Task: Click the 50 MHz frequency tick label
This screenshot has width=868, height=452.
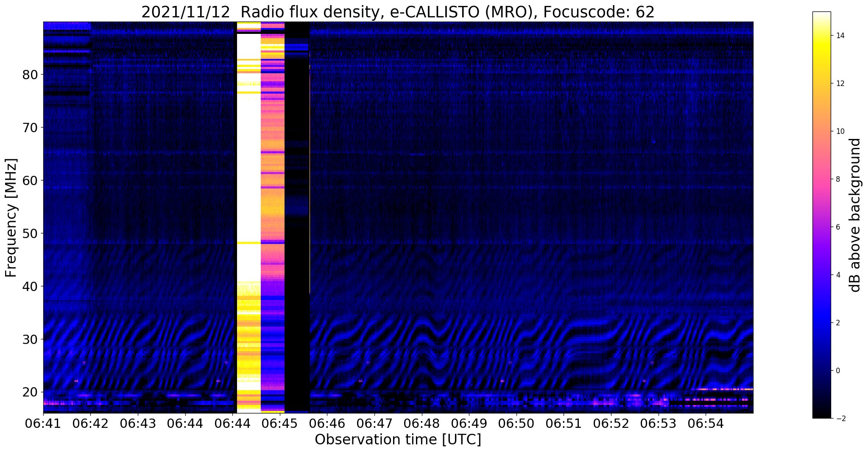Action: pos(30,233)
